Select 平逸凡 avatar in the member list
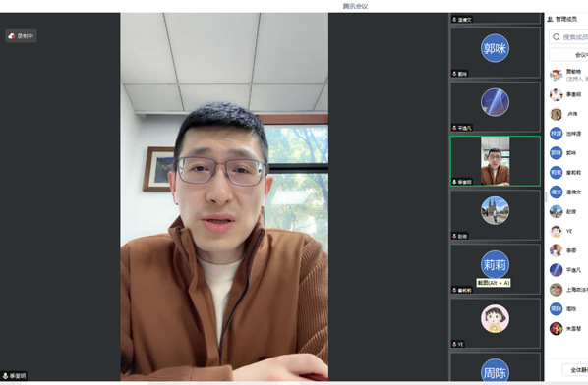Viewport: 588px width, 385px height. [x=557, y=270]
